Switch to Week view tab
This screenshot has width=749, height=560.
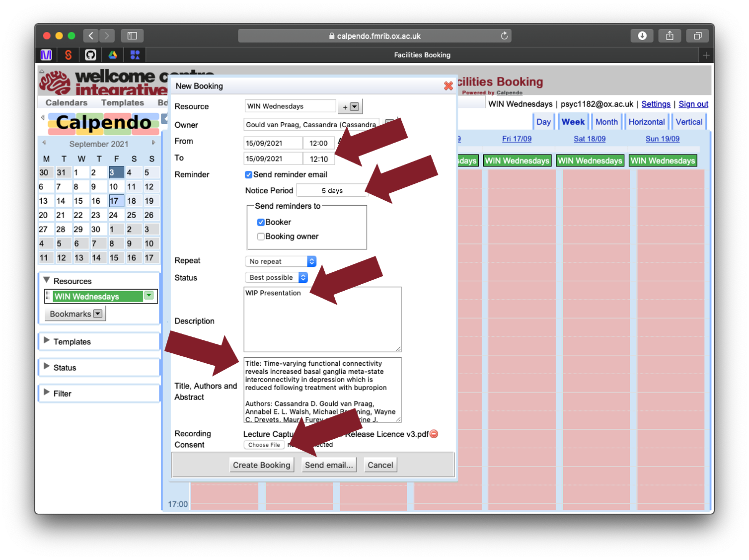click(x=573, y=122)
